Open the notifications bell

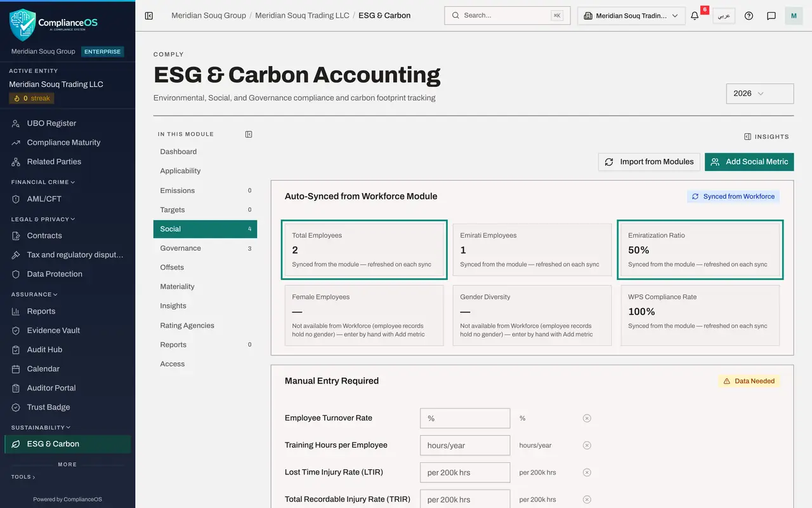(695, 16)
